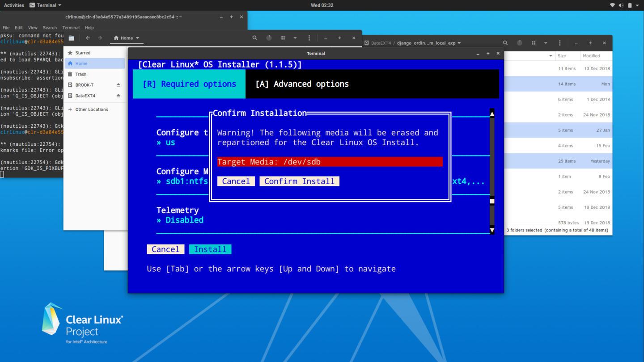The image size is (644, 362).
Task: Click the installer's bottom Cancel button
Action: pyautogui.click(x=165, y=249)
